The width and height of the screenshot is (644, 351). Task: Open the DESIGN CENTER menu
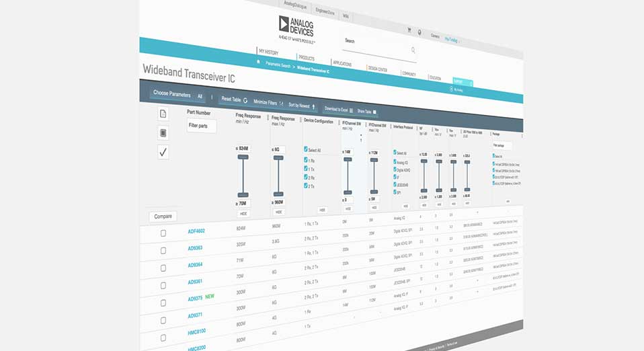tap(378, 69)
